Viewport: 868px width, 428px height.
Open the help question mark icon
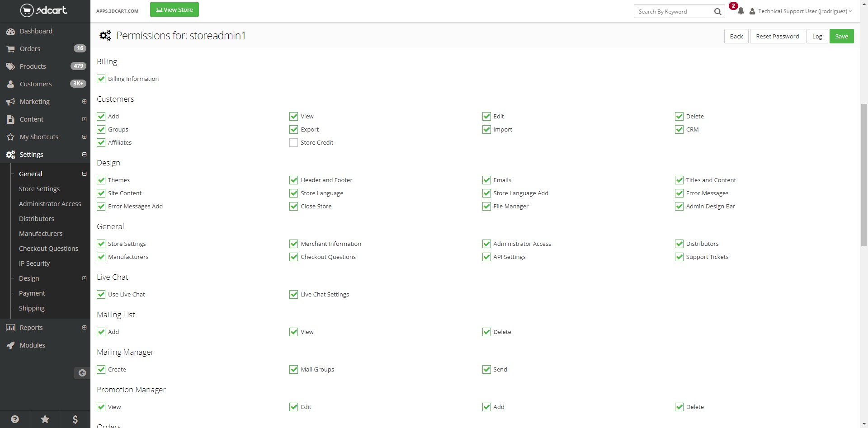pos(15,419)
